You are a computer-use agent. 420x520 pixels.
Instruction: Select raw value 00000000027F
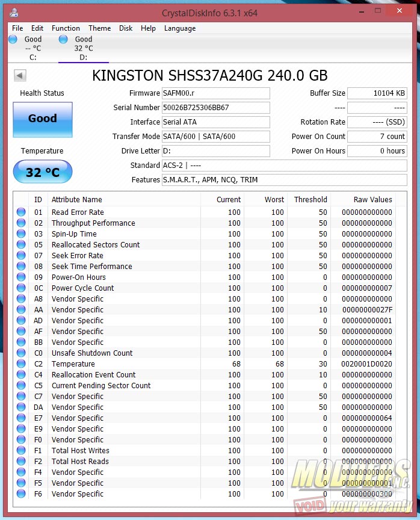coord(367,310)
